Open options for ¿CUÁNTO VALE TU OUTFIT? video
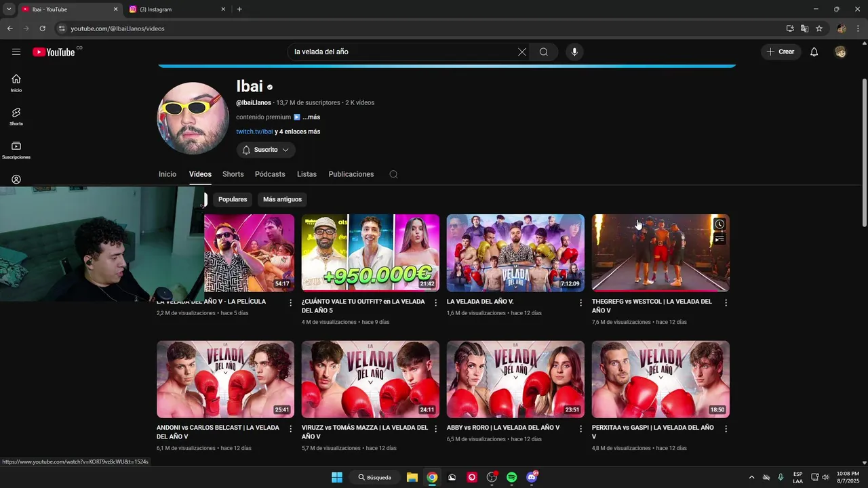This screenshot has width=868, height=488. tap(436, 302)
